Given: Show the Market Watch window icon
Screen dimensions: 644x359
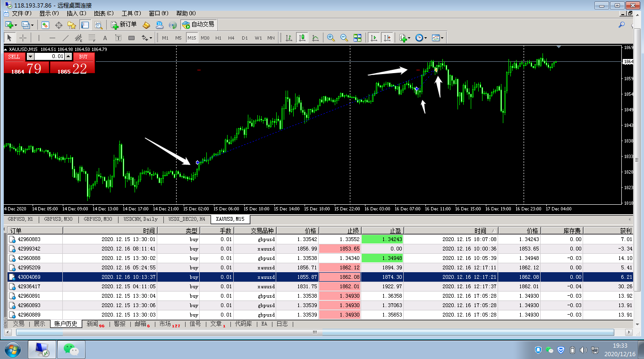Looking at the screenshot, I should 46,25.
